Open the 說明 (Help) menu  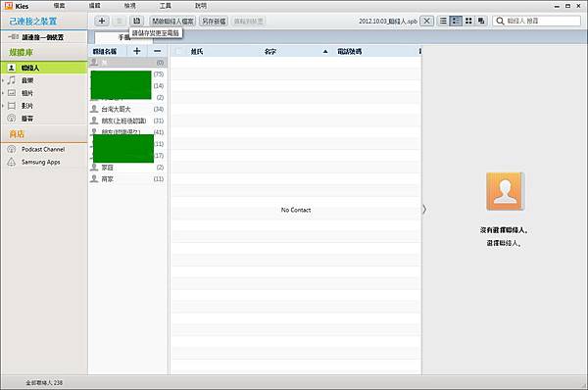pyautogui.click(x=201, y=6)
